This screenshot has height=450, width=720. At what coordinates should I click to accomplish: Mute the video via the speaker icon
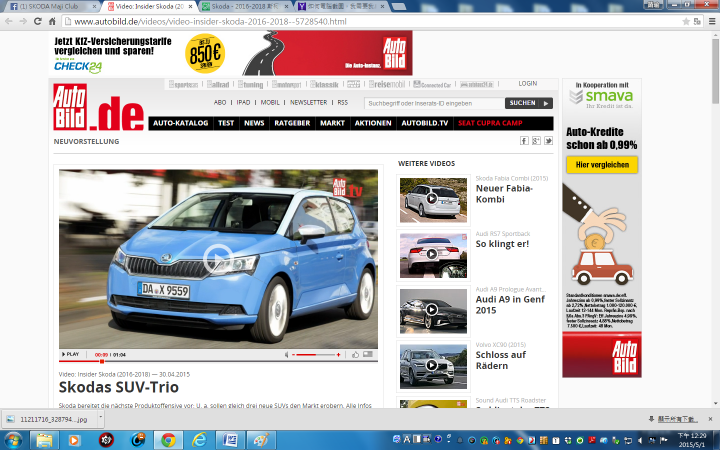[x=287, y=354]
